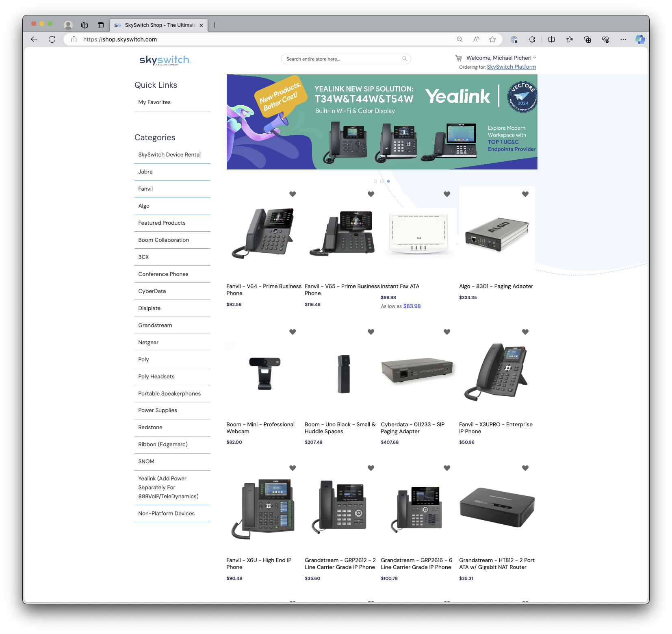Viewport: 672px width, 634px height.
Task: Click the store search magnifier icon
Action: click(x=405, y=59)
